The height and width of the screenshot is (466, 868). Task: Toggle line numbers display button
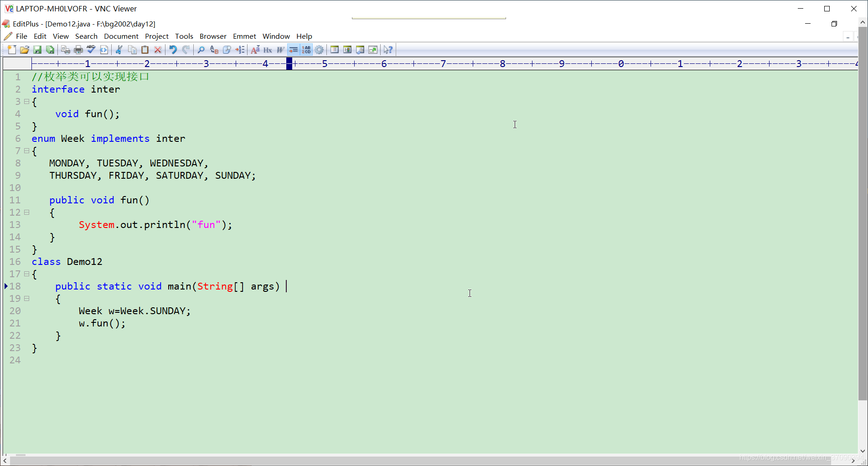tap(306, 50)
